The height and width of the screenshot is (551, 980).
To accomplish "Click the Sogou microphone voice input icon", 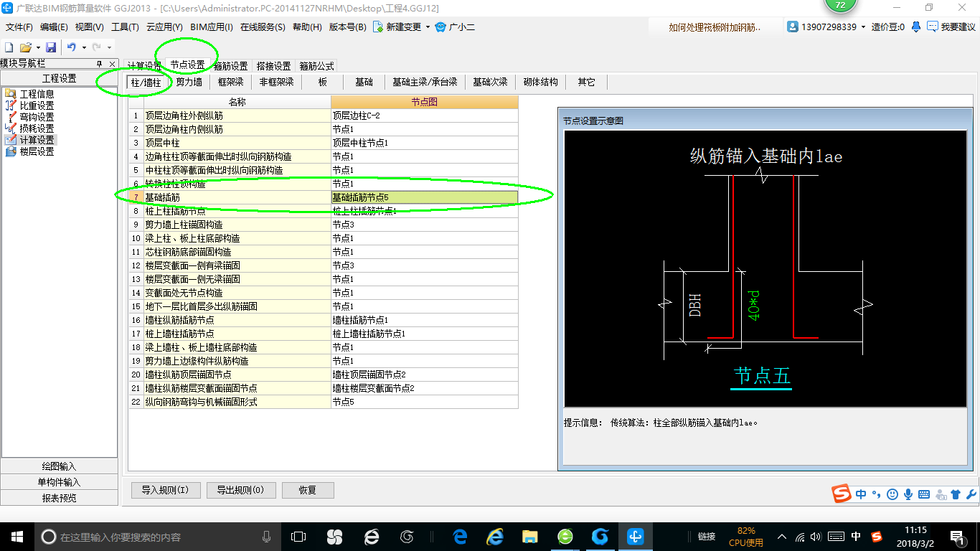I will [x=908, y=494].
